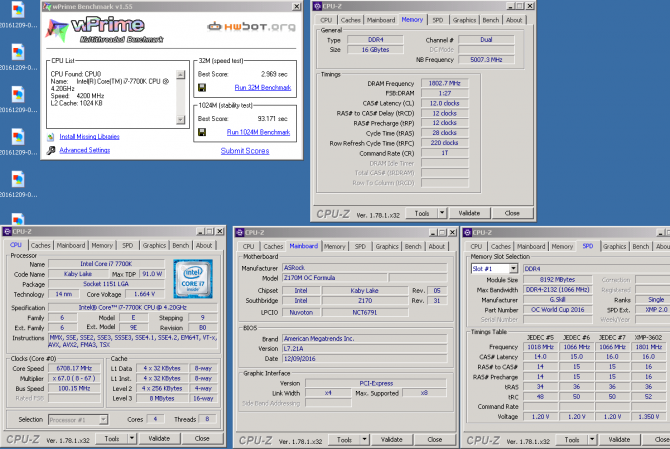
Task: Click the Z170M OC Formula model field
Action: [335, 278]
